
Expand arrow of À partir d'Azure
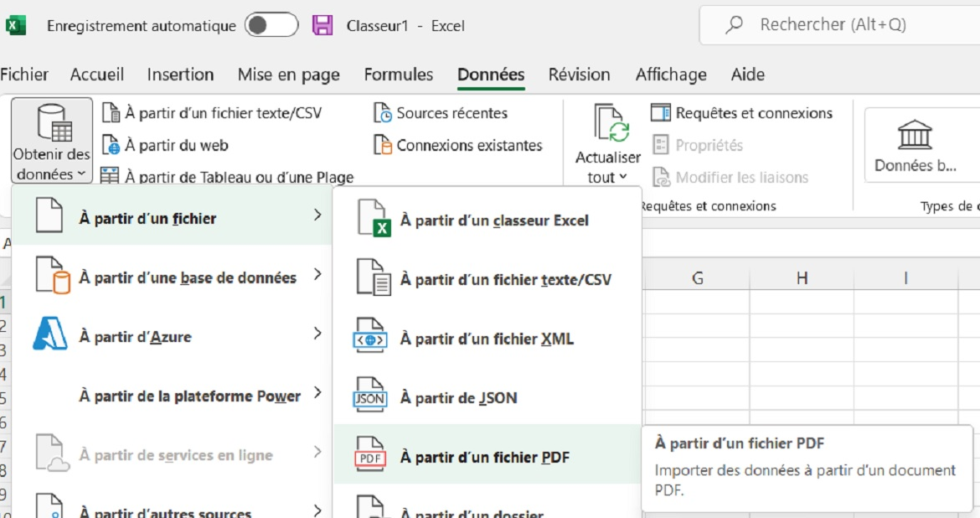pos(317,334)
